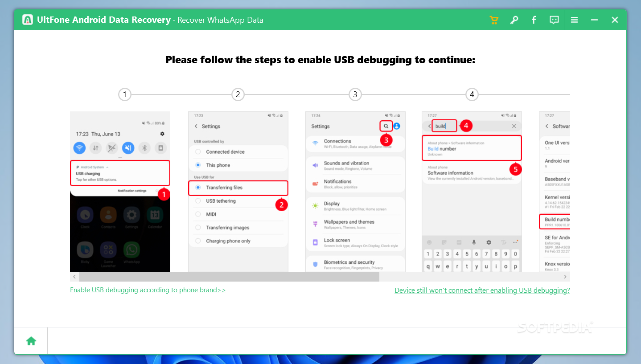Image resolution: width=641 pixels, height=364 pixels.
Task: Minimize the UltFone window
Action: tap(594, 20)
